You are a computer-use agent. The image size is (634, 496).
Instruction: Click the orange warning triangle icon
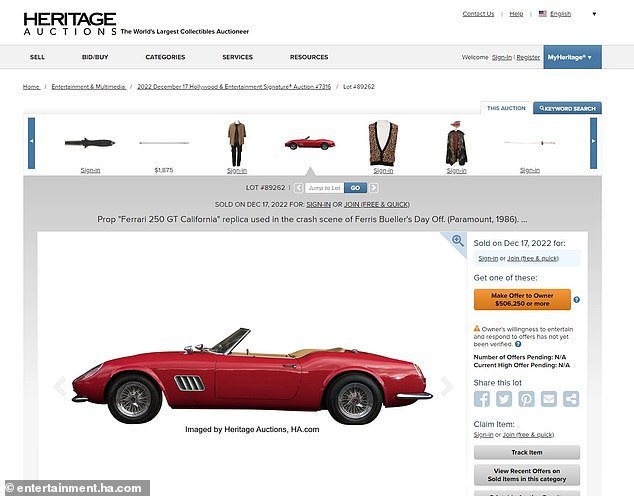[x=477, y=329]
